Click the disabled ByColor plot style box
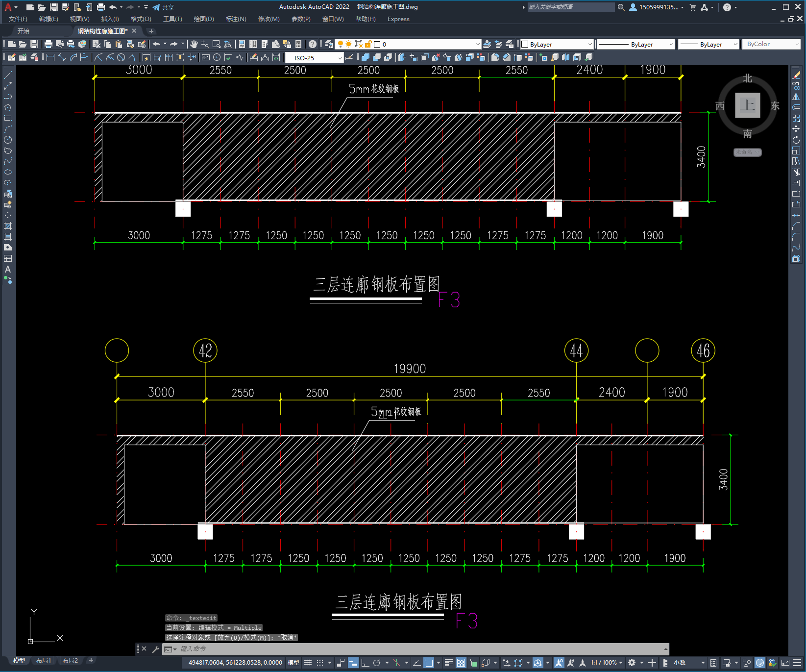Image resolution: width=806 pixels, height=672 pixels. 771,44
